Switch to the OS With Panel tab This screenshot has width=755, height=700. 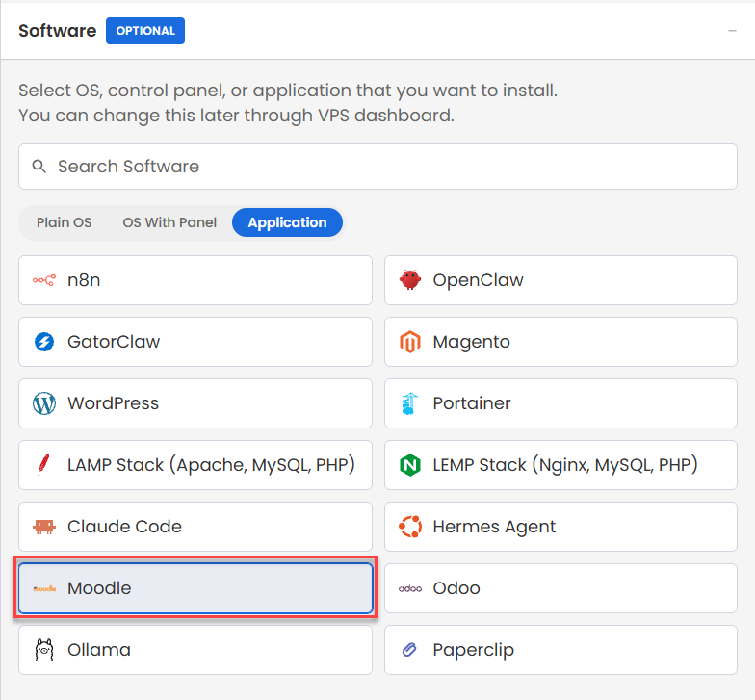tap(169, 222)
